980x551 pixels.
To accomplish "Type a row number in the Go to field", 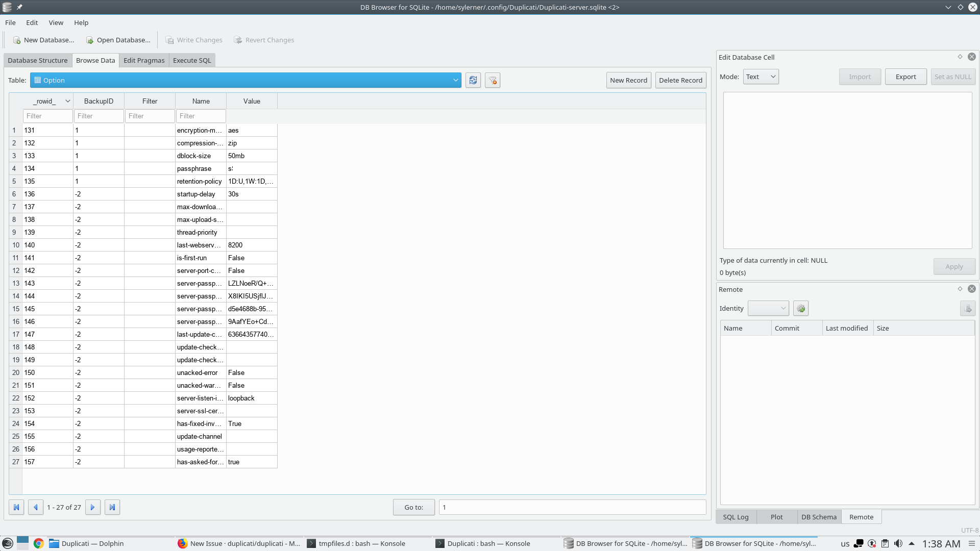I will 572,507.
